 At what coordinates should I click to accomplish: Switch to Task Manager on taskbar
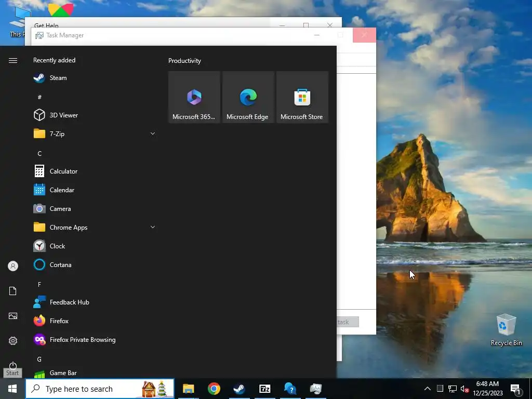[x=316, y=389]
